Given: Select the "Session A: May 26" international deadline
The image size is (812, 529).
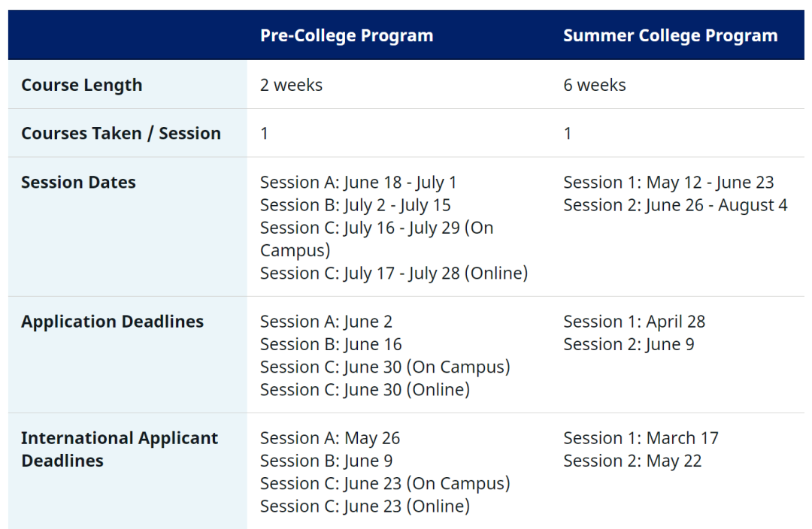Looking at the screenshot, I should click(330, 437).
